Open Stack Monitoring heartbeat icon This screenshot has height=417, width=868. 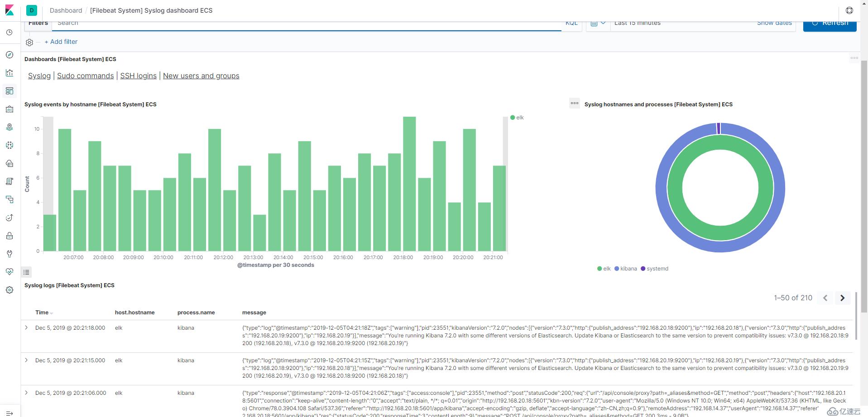[10, 272]
